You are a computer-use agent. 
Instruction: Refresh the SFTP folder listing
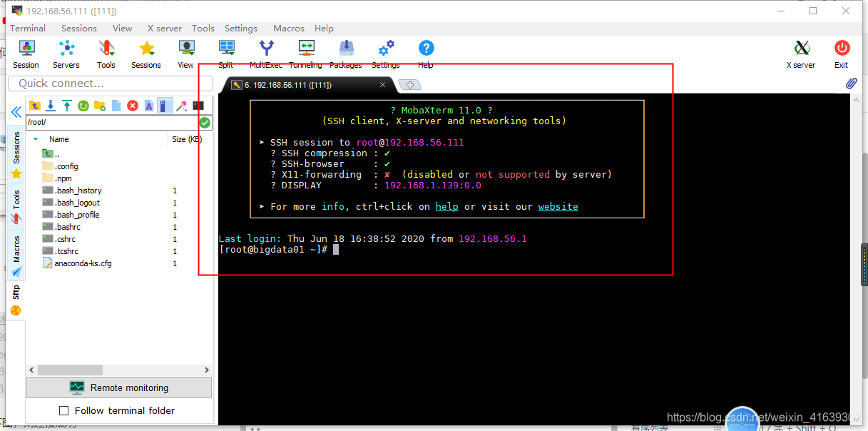tap(83, 106)
